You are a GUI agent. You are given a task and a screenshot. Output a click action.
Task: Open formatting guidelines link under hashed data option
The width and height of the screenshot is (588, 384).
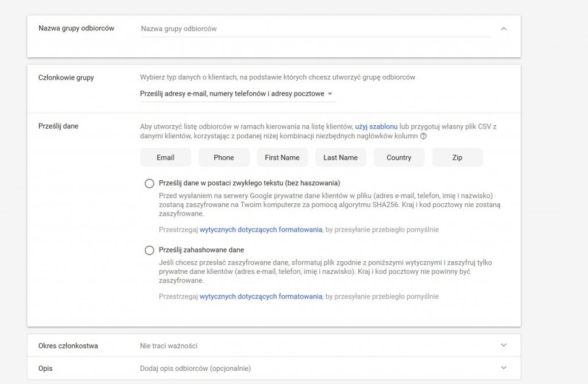click(x=261, y=297)
